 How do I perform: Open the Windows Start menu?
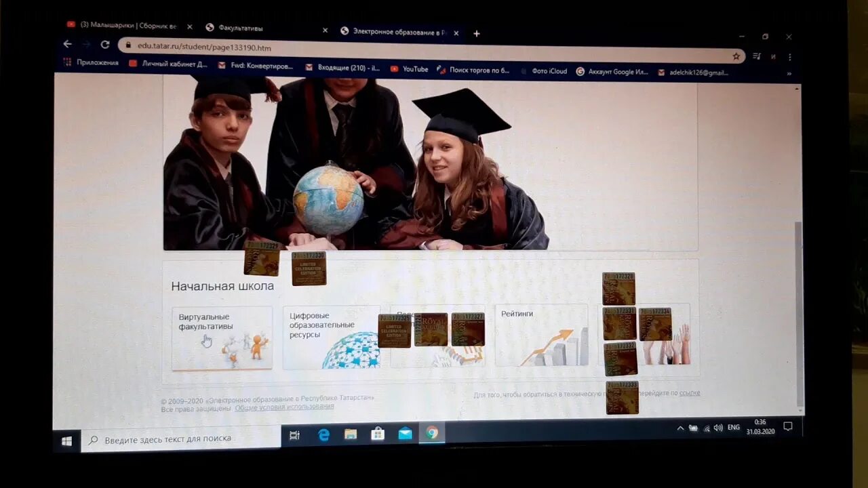(x=66, y=441)
